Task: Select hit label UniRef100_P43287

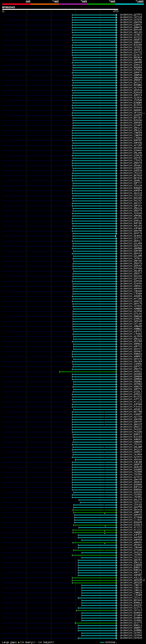Action: (x=131, y=429)
